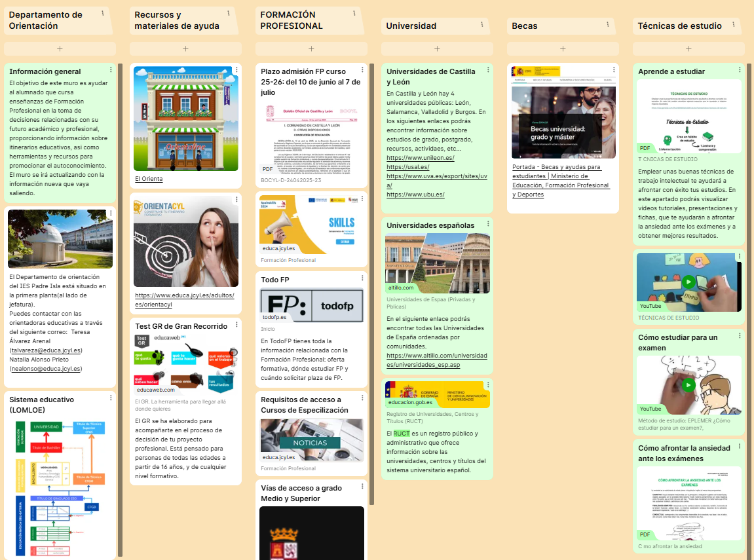This screenshot has width=754, height=560.
Task: Click the Departamento de Orientación column scrollbar
Action: tap(121, 310)
